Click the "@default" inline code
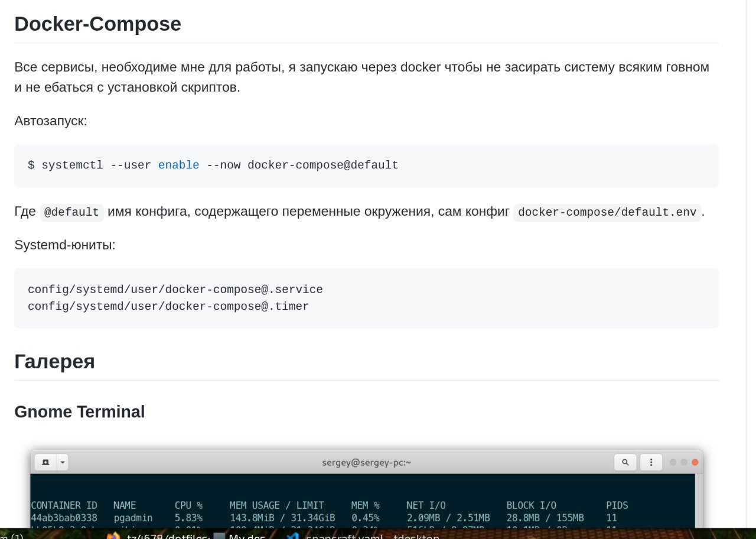756x539 pixels. pyautogui.click(x=71, y=212)
